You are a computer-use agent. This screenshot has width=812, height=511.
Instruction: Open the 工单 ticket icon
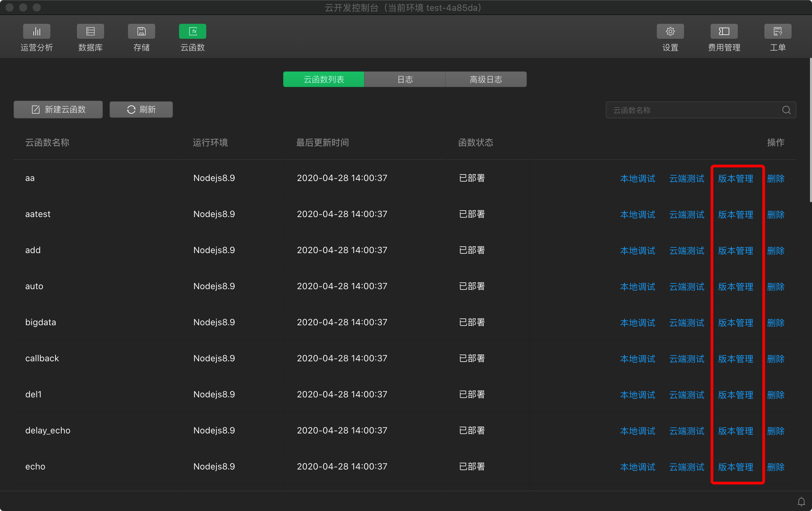(x=778, y=31)
